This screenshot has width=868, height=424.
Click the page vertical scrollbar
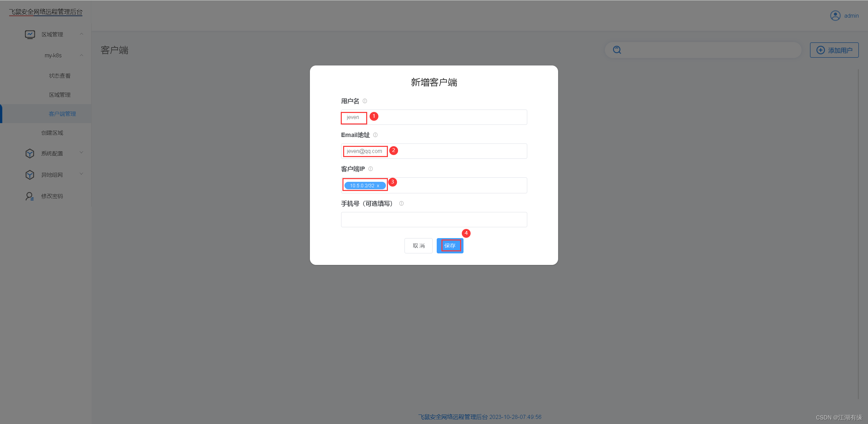click(x=859, y=234)
